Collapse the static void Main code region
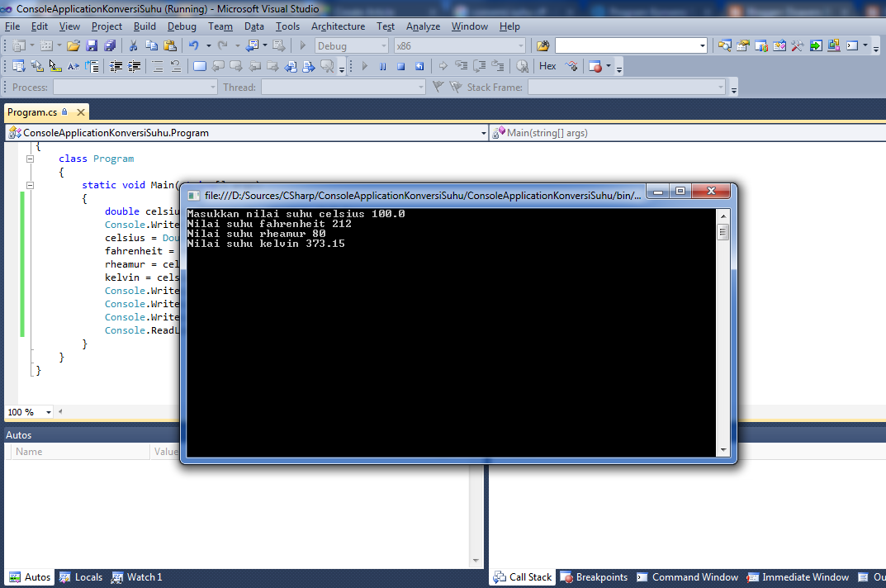 click(30, 185)
